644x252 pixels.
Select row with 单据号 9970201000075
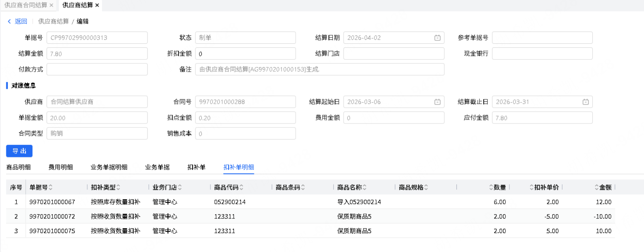pos(310,231)
